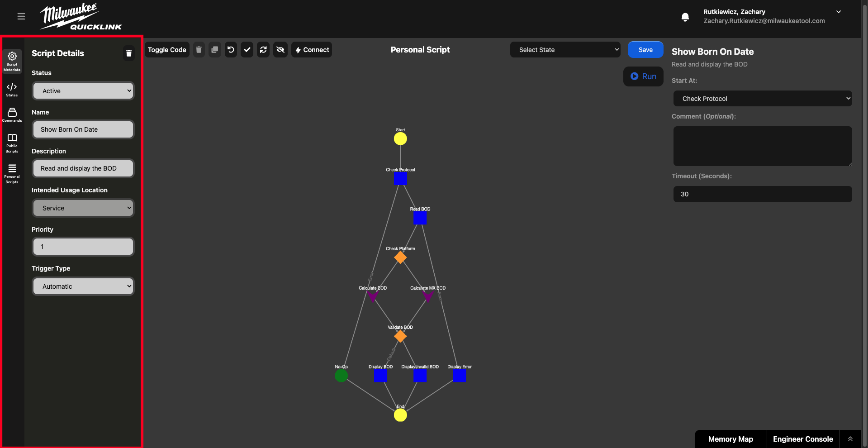The width and height of the screenshot is (868, 448).
Task: Select the yellow Start node
Action: click(400, 139)
